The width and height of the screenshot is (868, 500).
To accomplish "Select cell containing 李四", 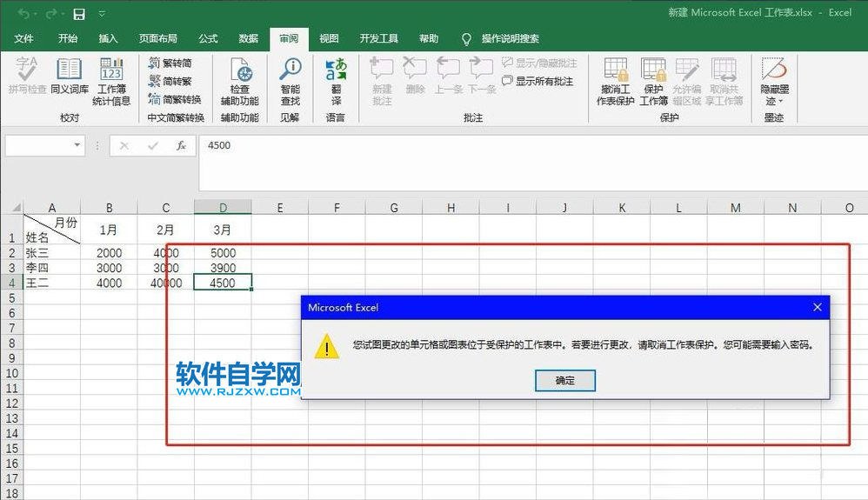I will (52, 268).
